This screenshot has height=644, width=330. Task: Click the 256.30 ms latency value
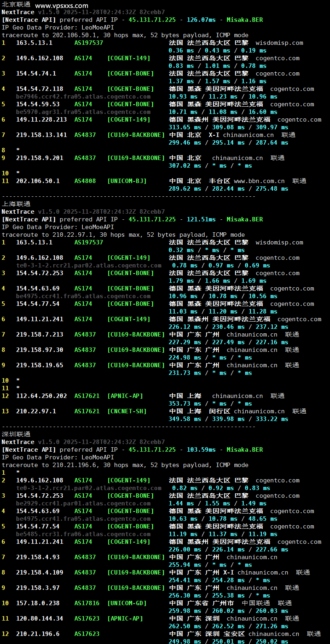coord(185,596)
